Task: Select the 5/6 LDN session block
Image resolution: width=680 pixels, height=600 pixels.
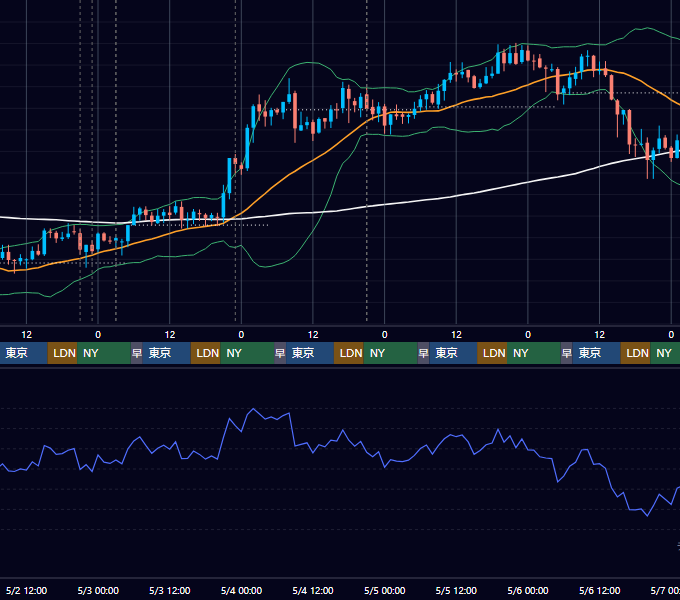Action: coord(636,353)
